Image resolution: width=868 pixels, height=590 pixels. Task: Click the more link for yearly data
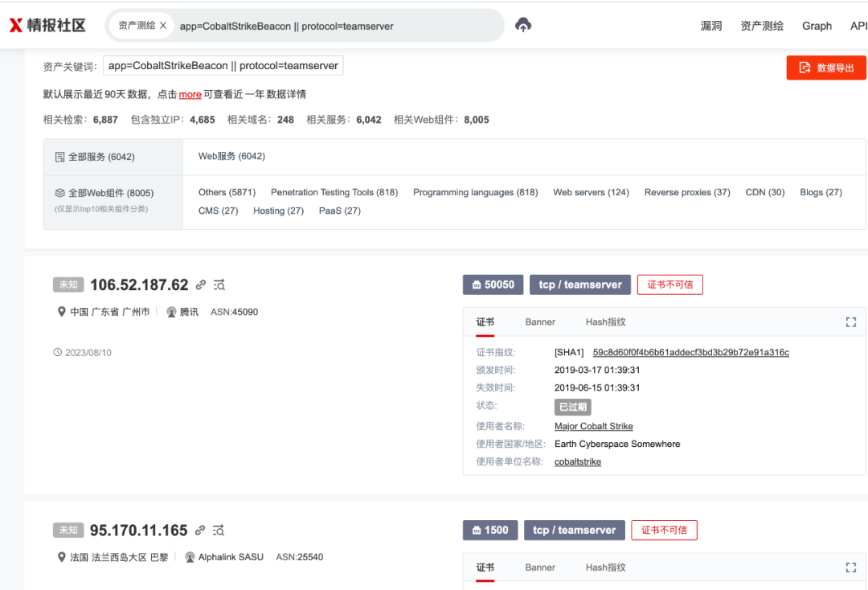190,94
